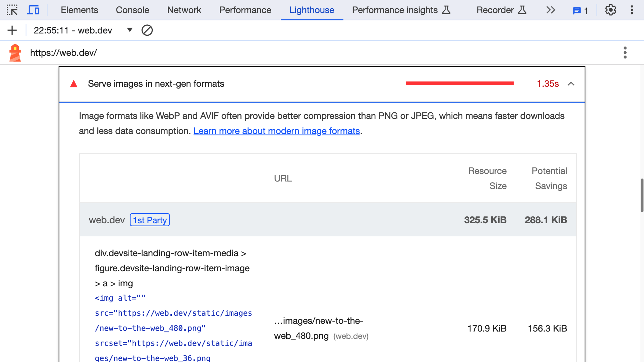Click the red savings progress bar

(x=460, y=84)
